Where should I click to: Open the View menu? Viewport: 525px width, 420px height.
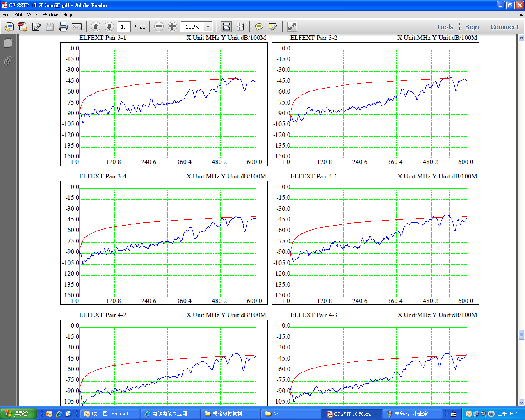32,15
